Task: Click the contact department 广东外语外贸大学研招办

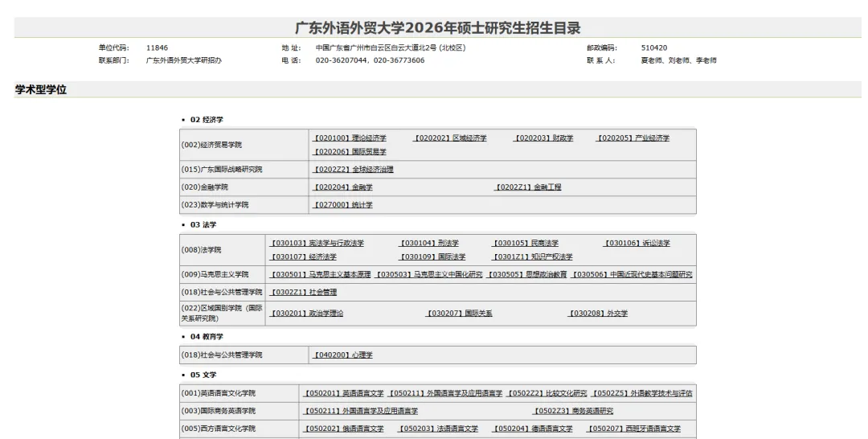Action: point(184,60)
